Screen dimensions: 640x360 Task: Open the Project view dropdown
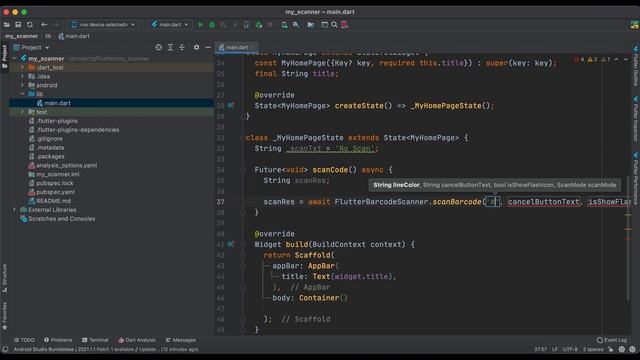(31, 47)
